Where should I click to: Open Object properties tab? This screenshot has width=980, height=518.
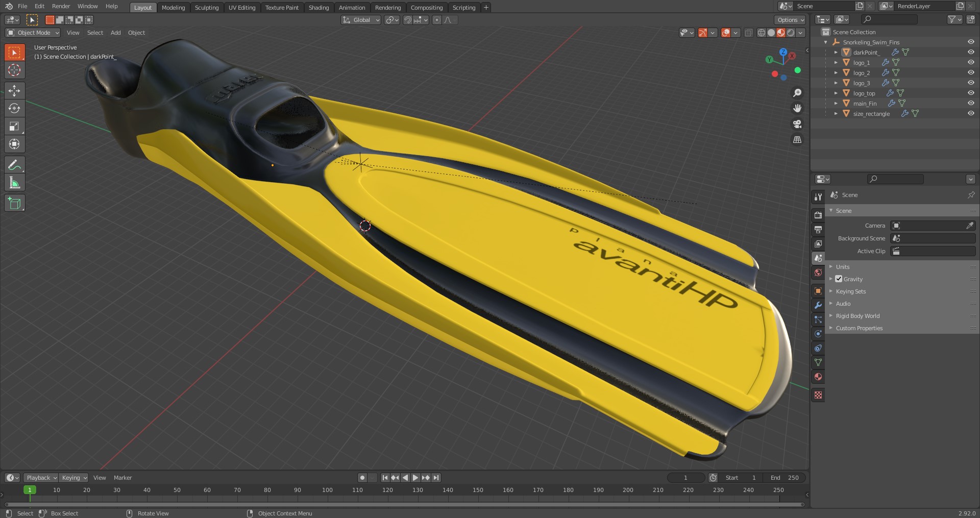tap(818, 291)
